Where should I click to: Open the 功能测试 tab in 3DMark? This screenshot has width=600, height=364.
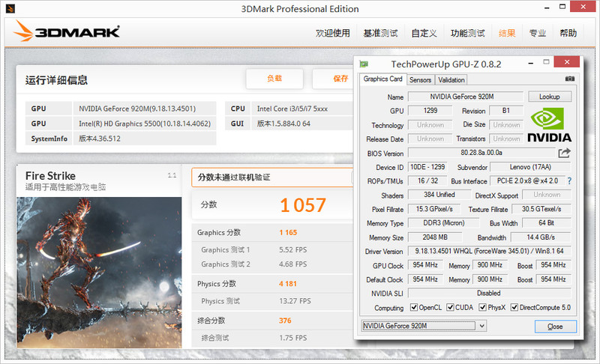pyautogui.click(x=467, y=33)
